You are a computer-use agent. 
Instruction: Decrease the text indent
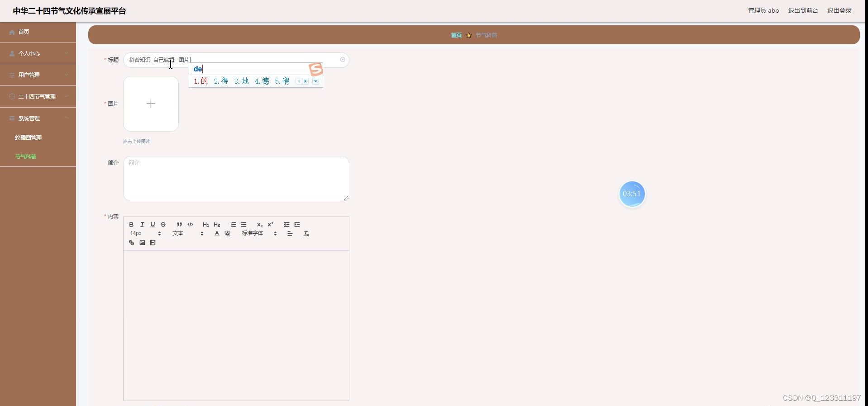click(x=286, y=225)
